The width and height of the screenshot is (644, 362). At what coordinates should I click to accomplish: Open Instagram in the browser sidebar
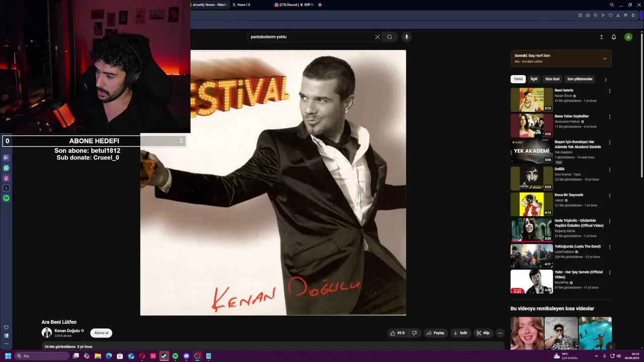(6, 178)
